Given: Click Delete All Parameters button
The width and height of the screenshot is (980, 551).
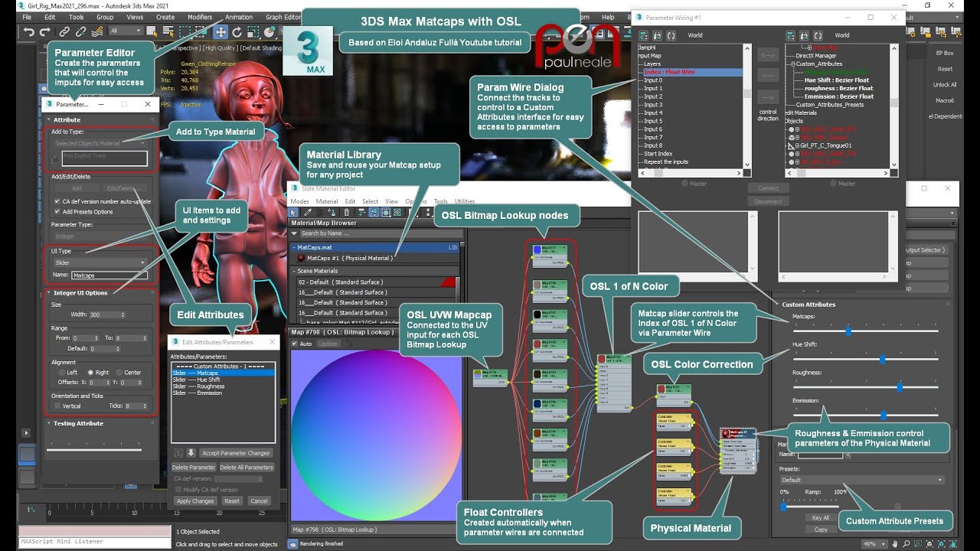Looking at the screenshot, I should click(247, 467).
